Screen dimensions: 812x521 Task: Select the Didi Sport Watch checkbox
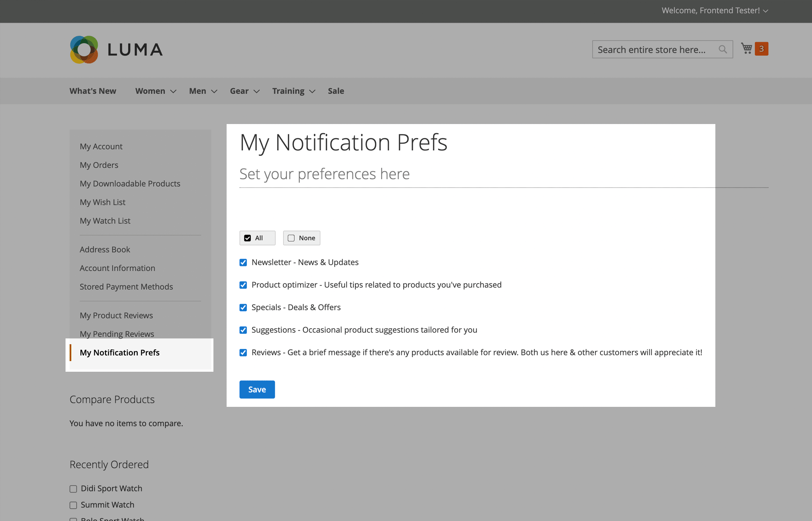(73, 489)
